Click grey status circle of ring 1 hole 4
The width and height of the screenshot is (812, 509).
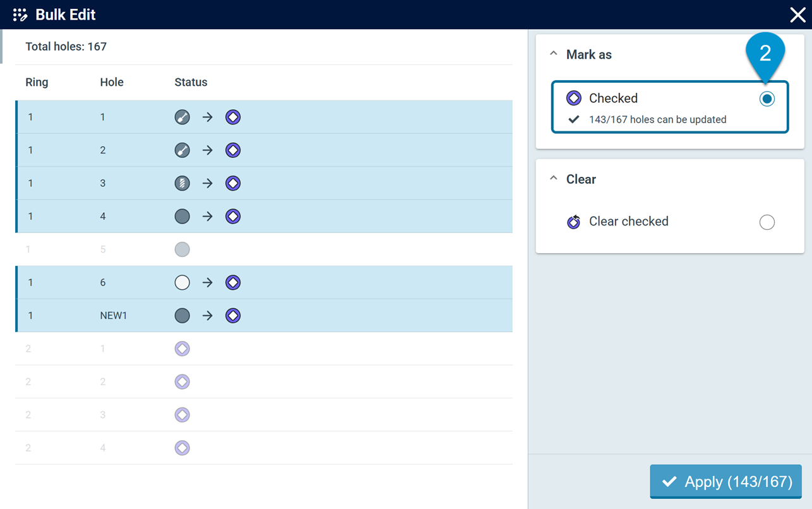coord(182,216)
